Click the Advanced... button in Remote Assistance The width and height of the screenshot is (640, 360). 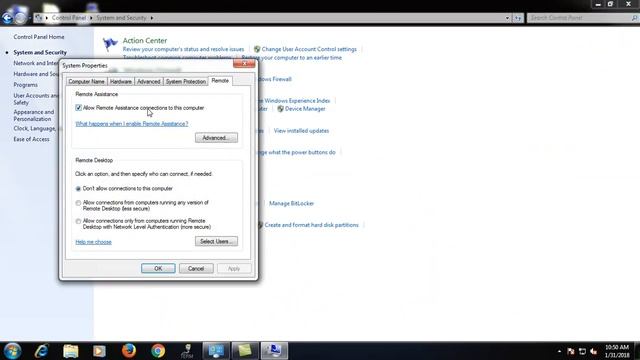pyautogui.click(x=216, y=138)
